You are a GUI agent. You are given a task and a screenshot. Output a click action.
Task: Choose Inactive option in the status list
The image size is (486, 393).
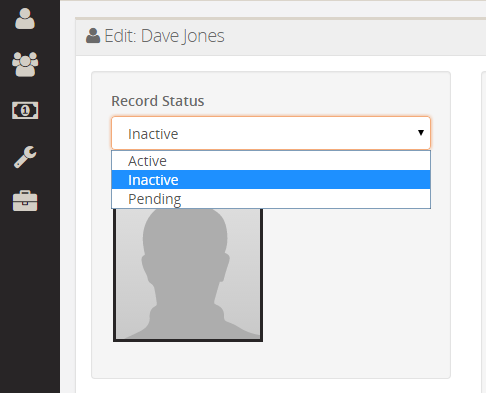pos(271,180)
